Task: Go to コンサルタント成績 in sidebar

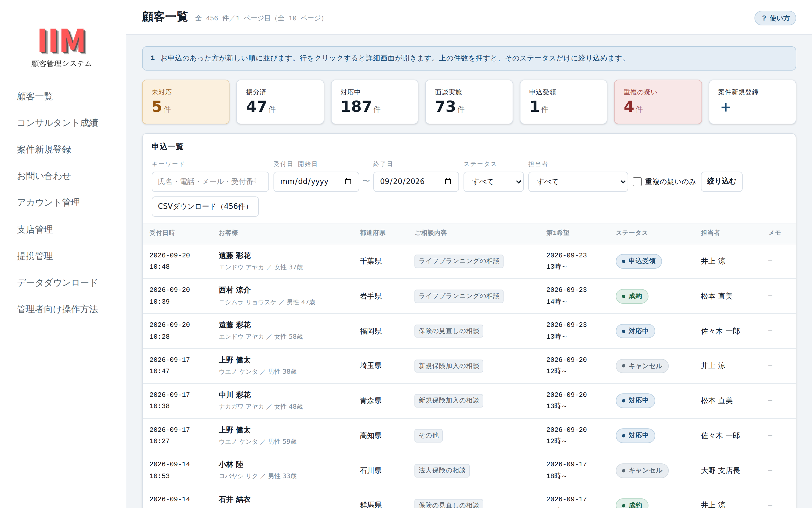Action: [x=58, y=123]
